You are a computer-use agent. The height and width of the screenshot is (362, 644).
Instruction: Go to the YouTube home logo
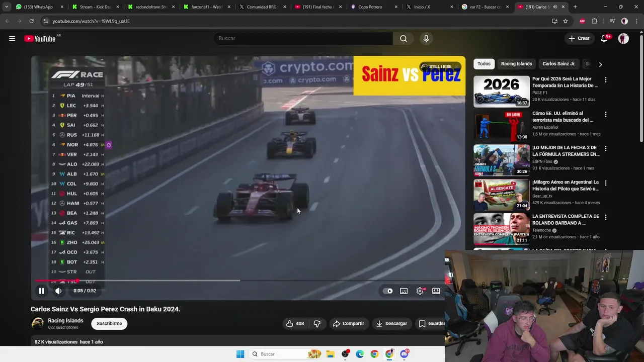tap(40, 39)
